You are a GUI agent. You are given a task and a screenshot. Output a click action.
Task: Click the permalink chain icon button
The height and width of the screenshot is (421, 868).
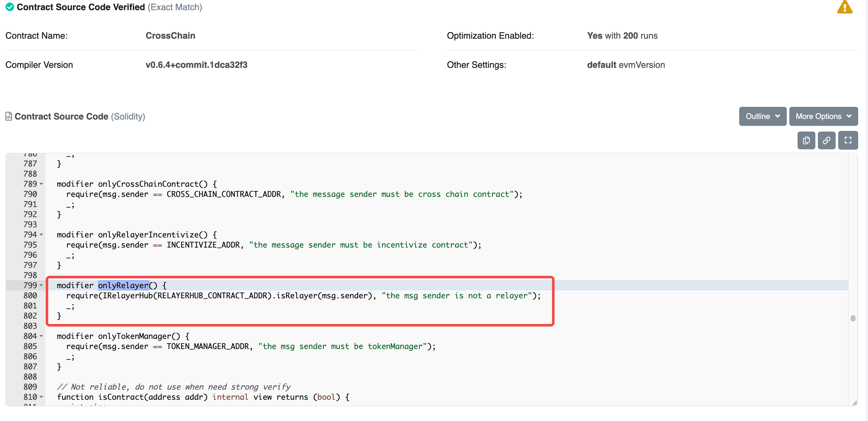point(826,140)
